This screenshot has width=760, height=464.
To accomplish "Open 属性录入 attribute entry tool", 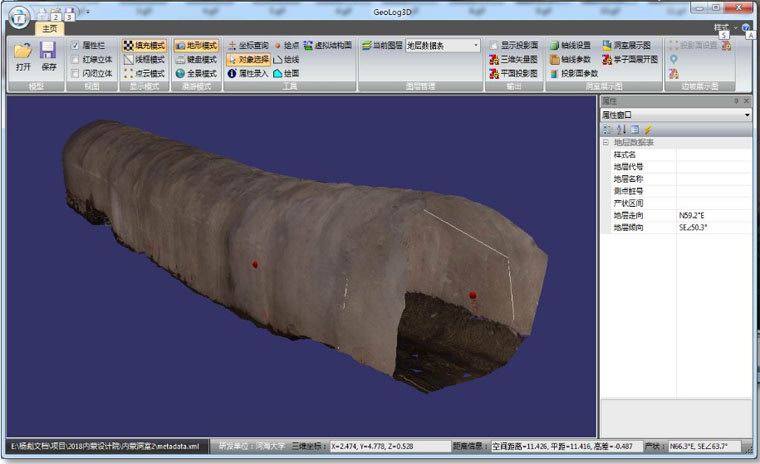I will click(x=248, y=73).
